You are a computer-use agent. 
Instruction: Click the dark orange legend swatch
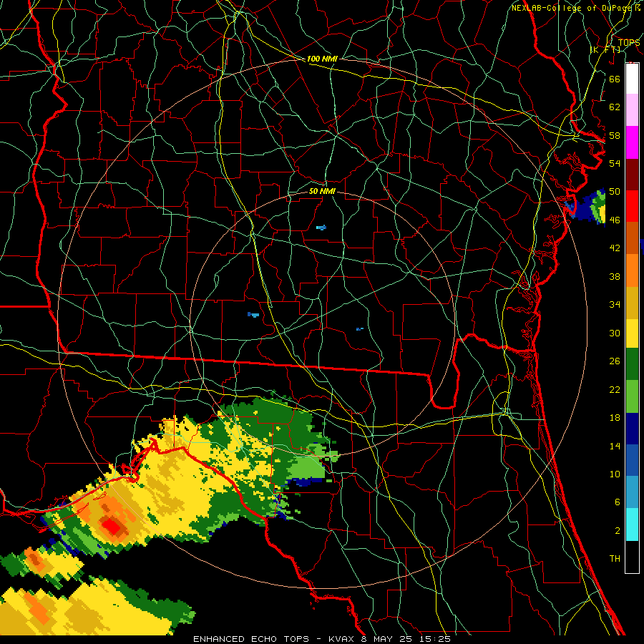632,238
